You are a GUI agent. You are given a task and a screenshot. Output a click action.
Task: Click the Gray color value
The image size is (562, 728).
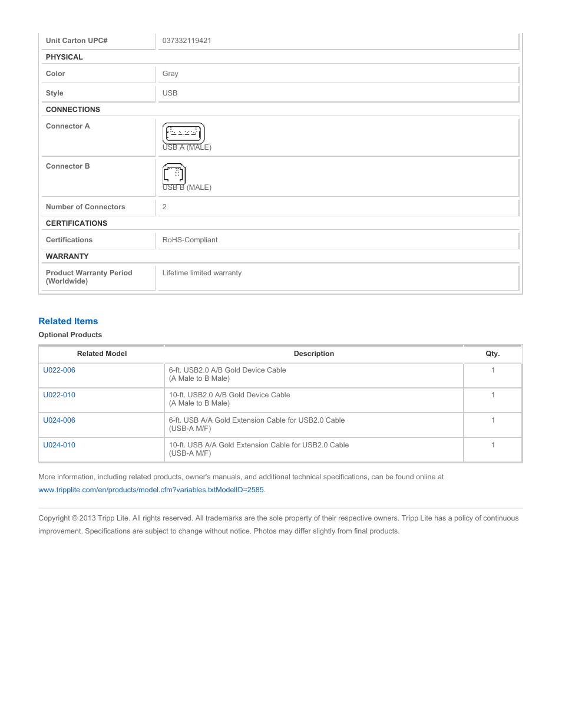tap(170, 74)
